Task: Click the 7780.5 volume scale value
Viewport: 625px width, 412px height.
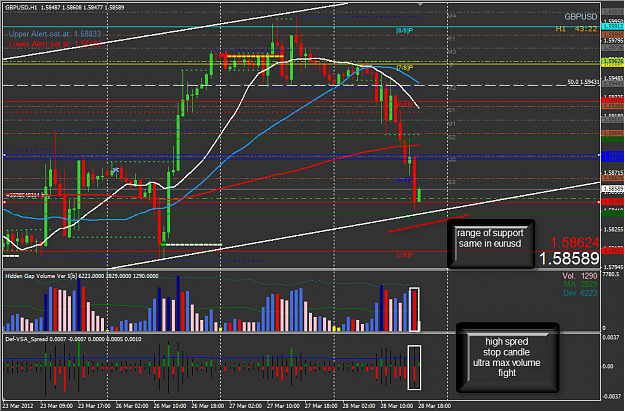Action: 611,275
